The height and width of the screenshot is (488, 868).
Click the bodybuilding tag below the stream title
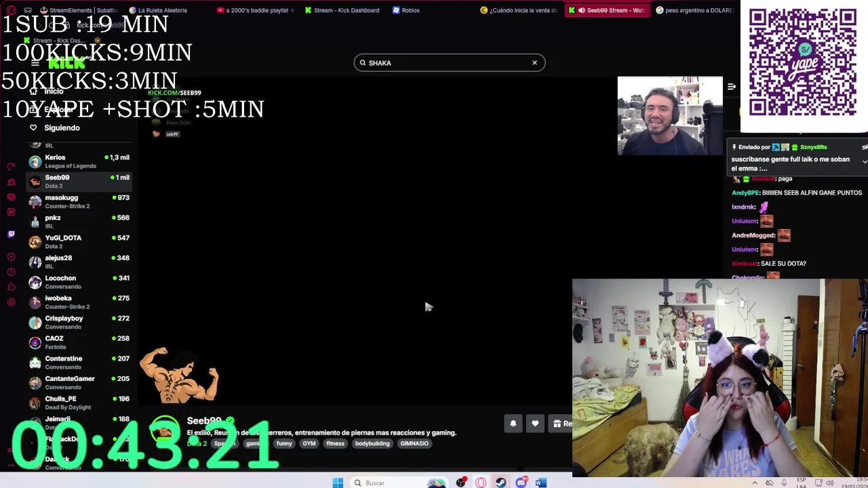pos(372,443)
